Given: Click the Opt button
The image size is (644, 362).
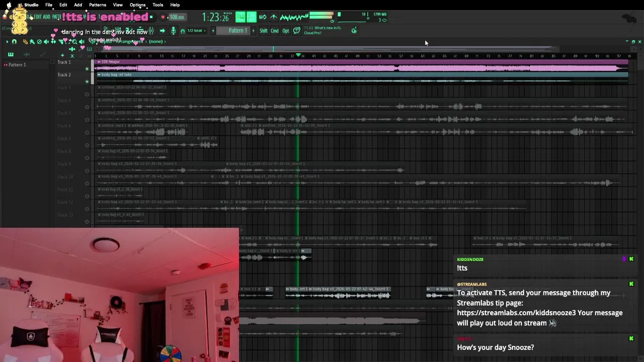Looking at the screenshot, I should (286, 31).
